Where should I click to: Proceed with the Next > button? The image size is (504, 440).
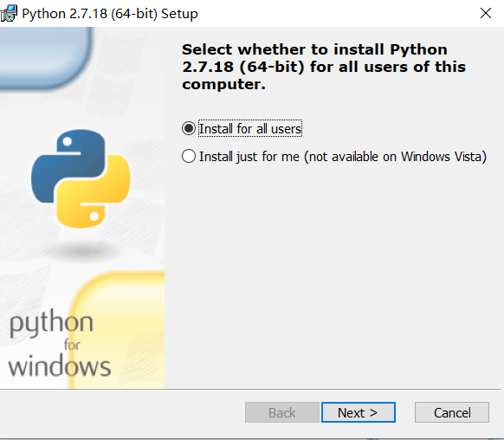(358, 412)
